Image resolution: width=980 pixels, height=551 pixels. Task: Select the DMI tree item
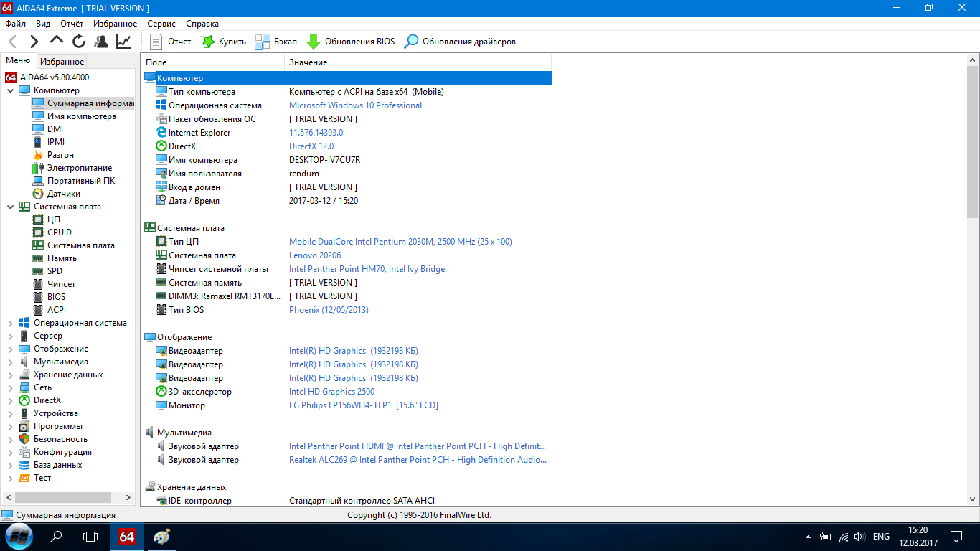55,129
